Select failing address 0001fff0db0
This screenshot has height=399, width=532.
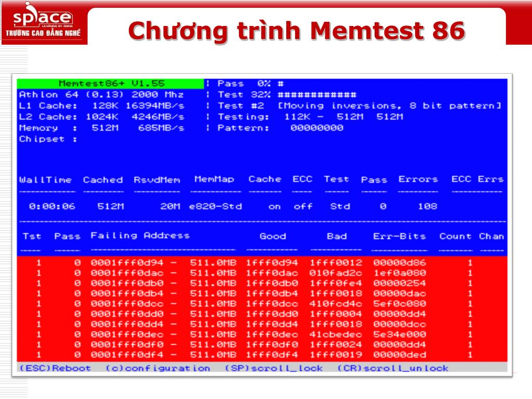[x=127, y=283]
